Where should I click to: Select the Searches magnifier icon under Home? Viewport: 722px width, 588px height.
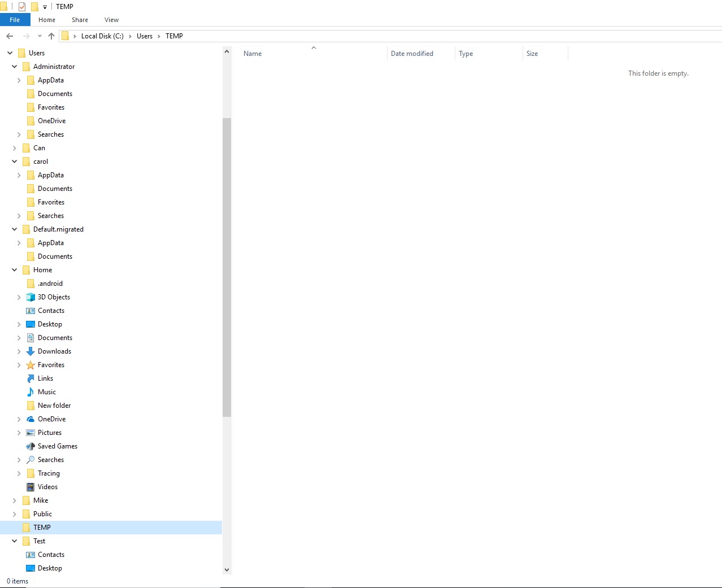(x=31, y=460)
